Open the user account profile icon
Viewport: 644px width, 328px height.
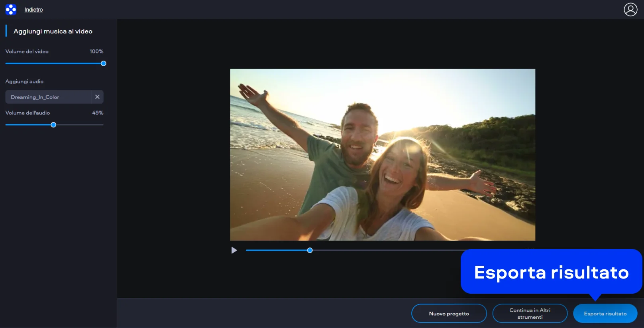630,10
